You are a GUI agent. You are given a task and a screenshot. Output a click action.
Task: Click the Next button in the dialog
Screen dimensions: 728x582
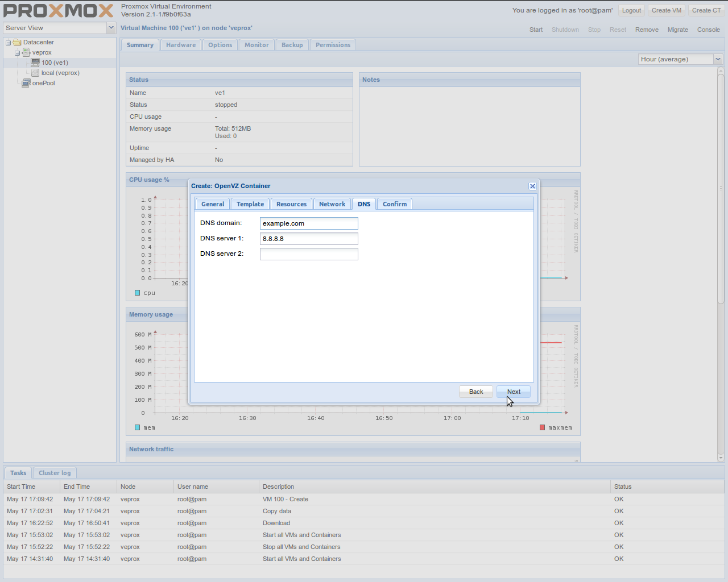coord(513,391)
